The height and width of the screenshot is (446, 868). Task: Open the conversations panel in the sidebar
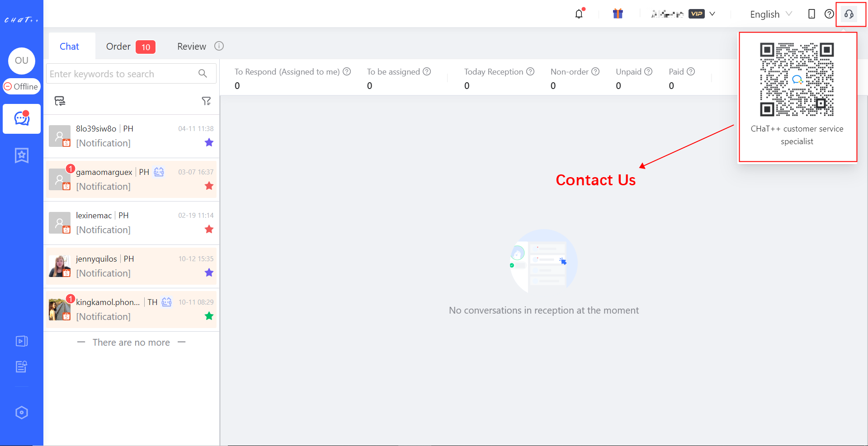(21, 118)
